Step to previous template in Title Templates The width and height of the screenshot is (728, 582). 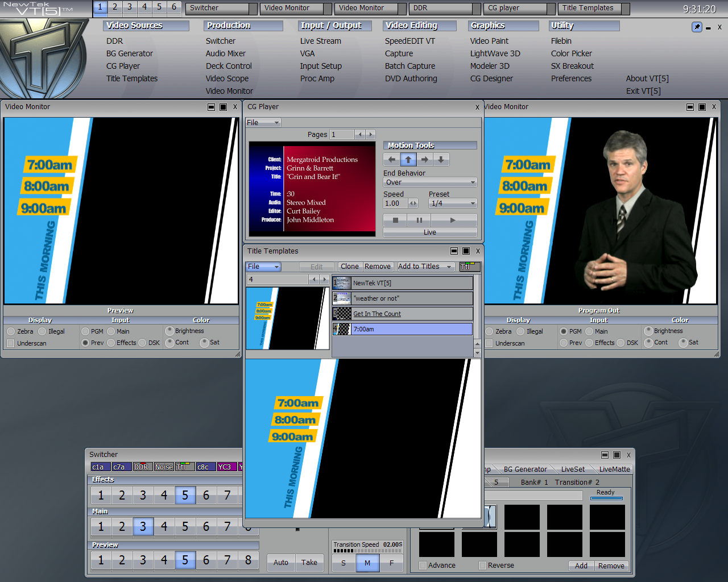(314, 279)
